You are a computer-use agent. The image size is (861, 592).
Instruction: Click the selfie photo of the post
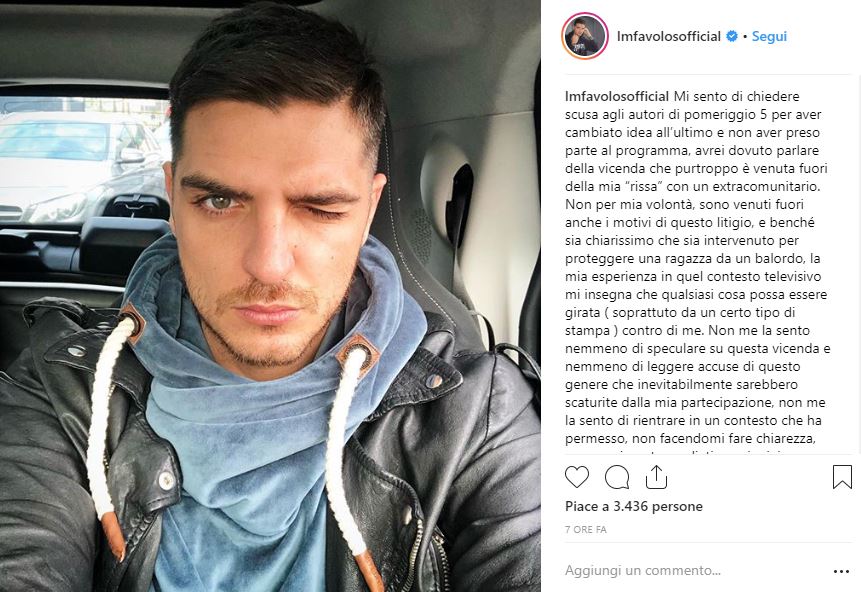[x=270, y=296]
